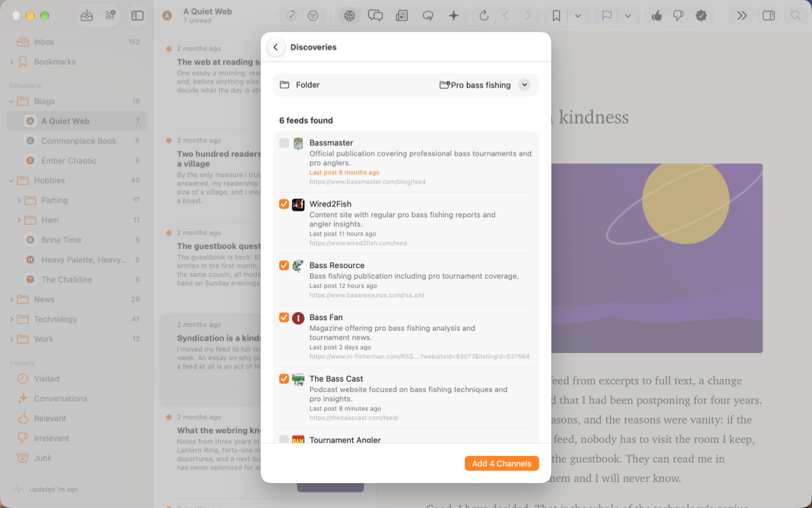The image size is (812, 508).
Task: Open the web globe view in toolbar
Action: (x=349, y=16)
